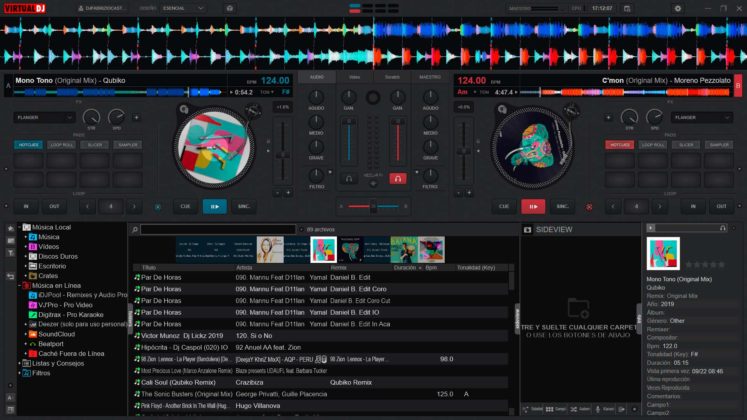Click the prelisten headphone icon in info panel
This screenshot has width=747, height=420.
click(x=722, y=228)
